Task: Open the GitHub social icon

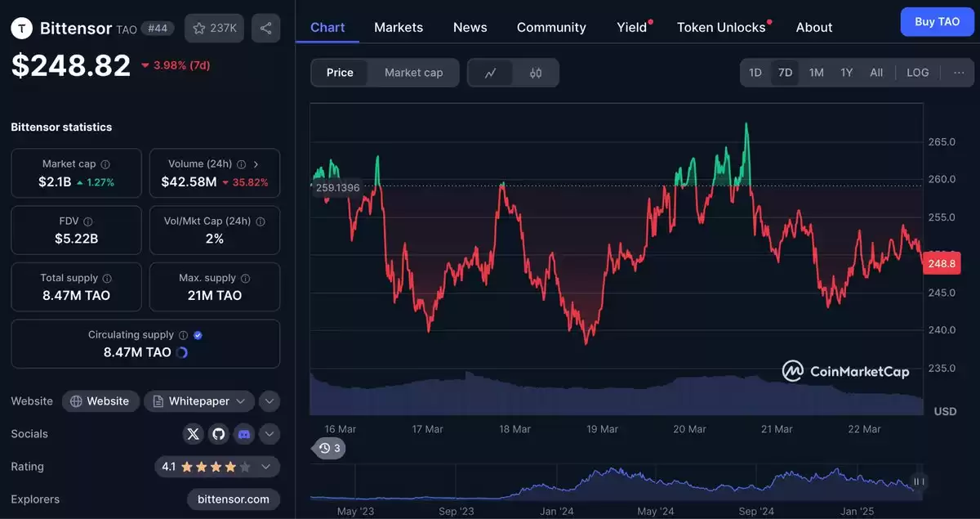Action: pos(218,434)
